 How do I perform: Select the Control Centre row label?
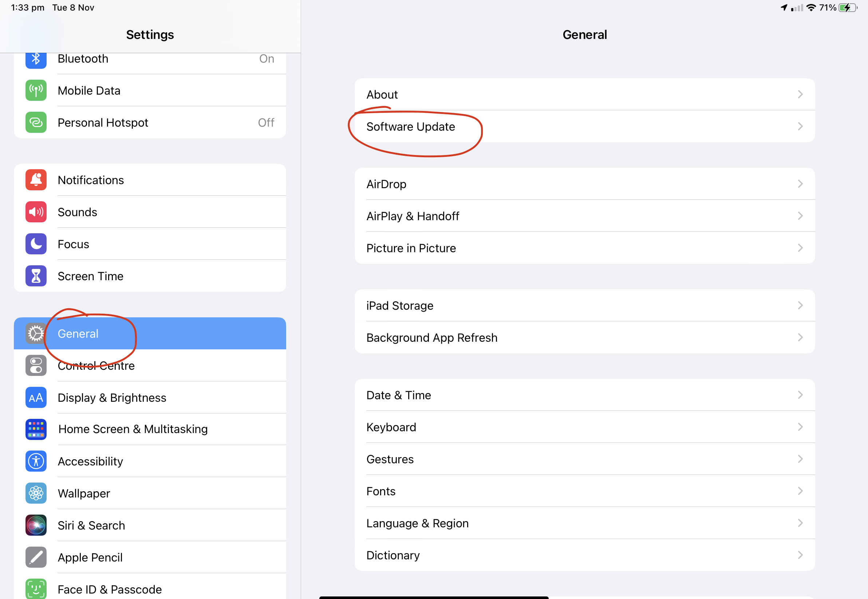coord(96,366)
